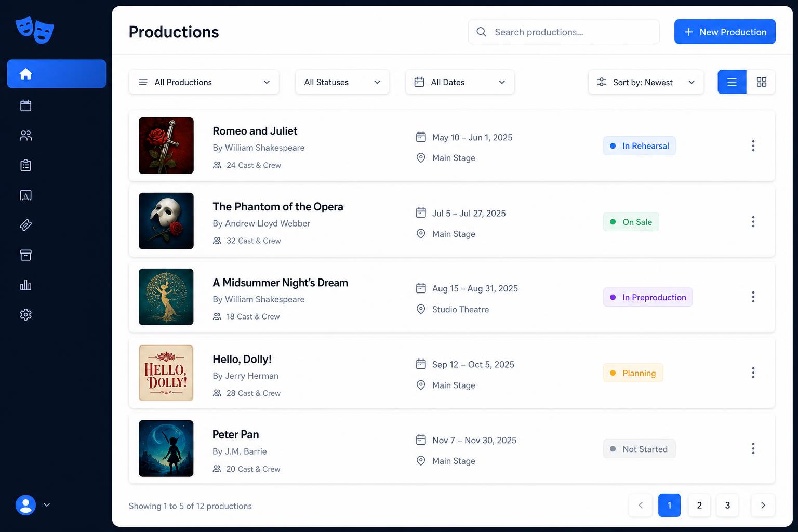Select pagination page 3

(x=727, y=505)
